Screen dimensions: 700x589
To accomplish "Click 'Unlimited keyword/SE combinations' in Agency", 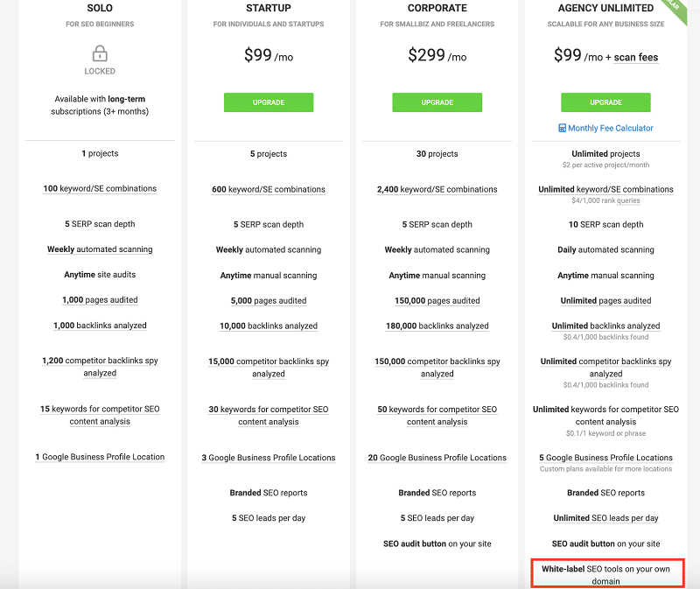I will pyautogui.click(x=605, y=189).
